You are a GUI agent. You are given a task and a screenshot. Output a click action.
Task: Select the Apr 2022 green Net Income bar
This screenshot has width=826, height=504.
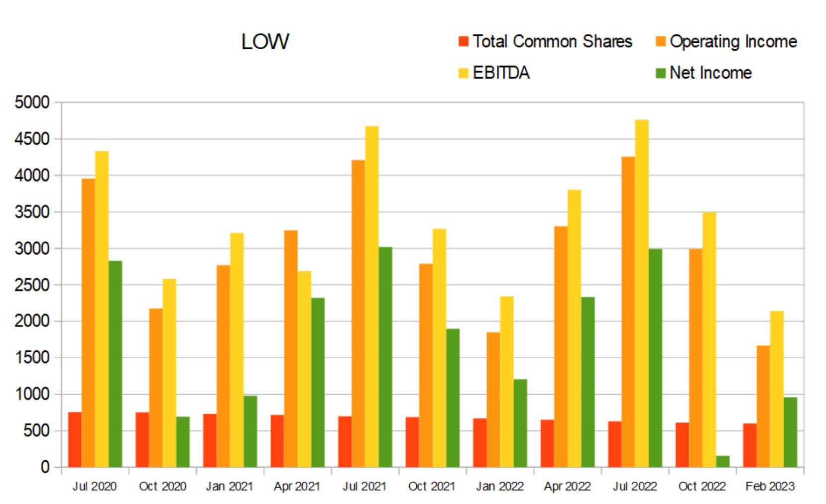coord(588,382)
